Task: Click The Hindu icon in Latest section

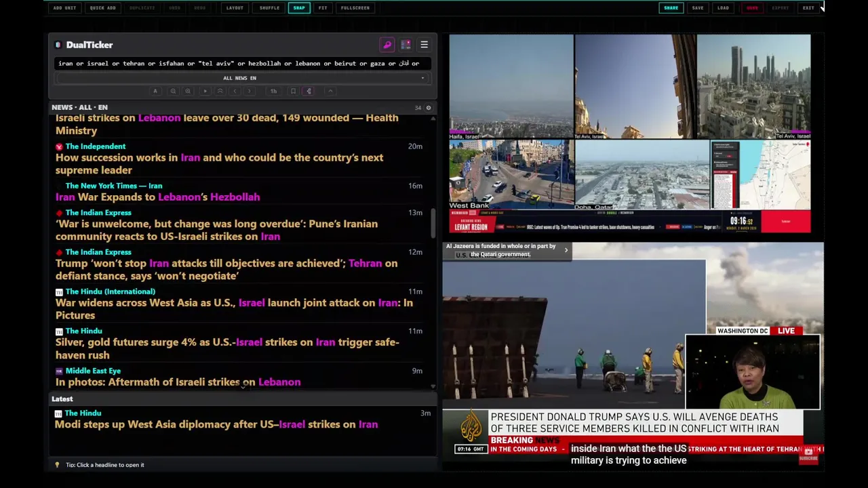Action: pyautogui.click(x=58, y=413)
